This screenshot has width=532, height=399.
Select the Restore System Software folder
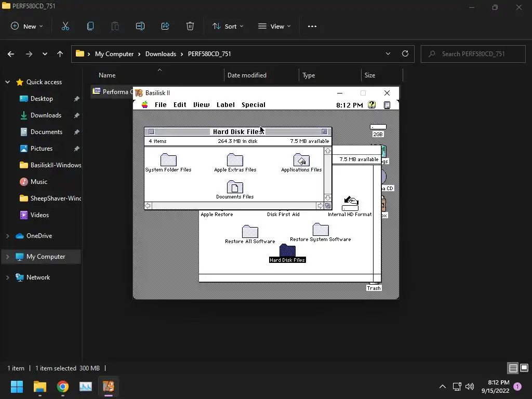coord(321,232)
